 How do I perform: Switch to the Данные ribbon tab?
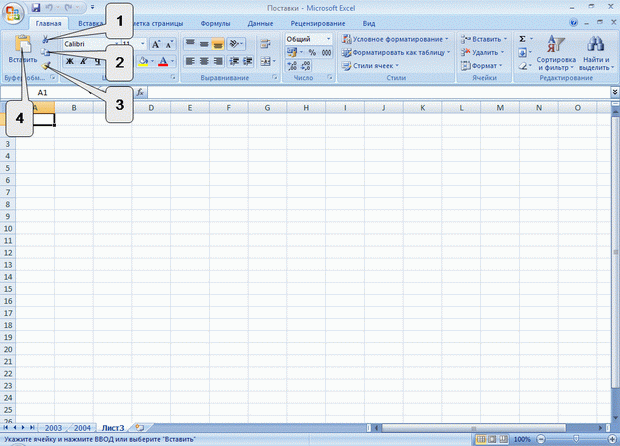[x=260, y=23]
